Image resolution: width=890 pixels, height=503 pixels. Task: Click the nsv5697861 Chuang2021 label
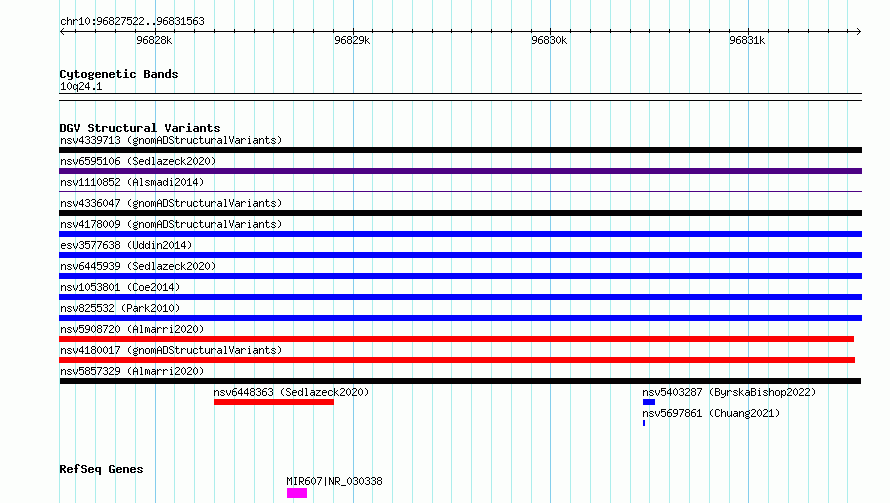click(711, 413)
